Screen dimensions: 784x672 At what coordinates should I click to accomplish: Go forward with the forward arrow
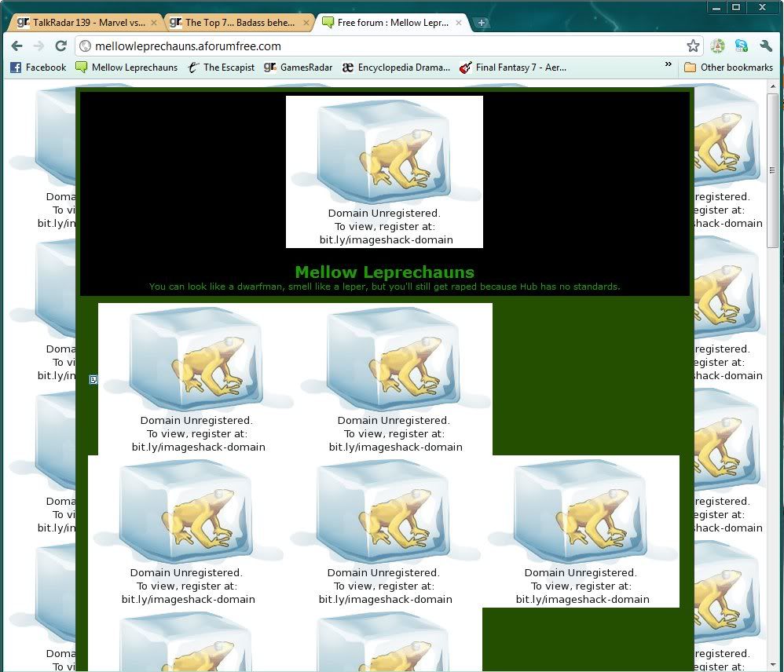click(38, 46)
